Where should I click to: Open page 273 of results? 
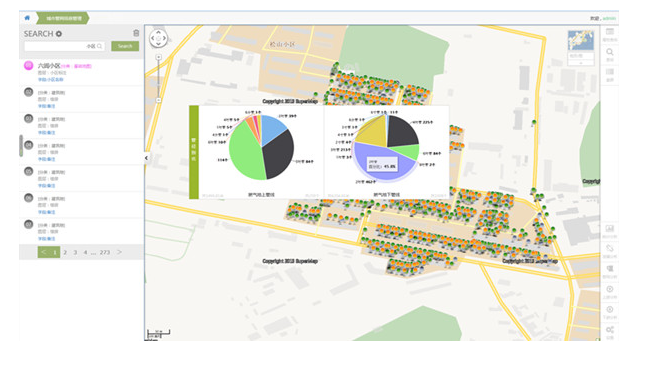(x=105, y=252)
